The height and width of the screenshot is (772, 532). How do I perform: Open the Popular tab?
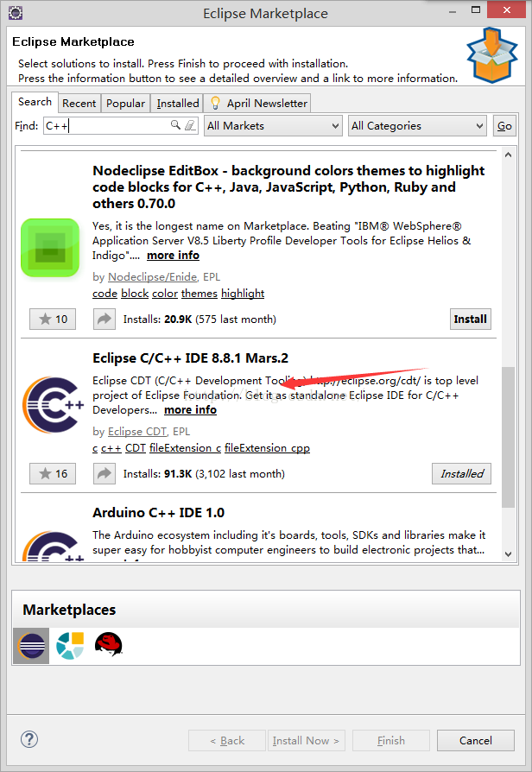click(125, 104)
